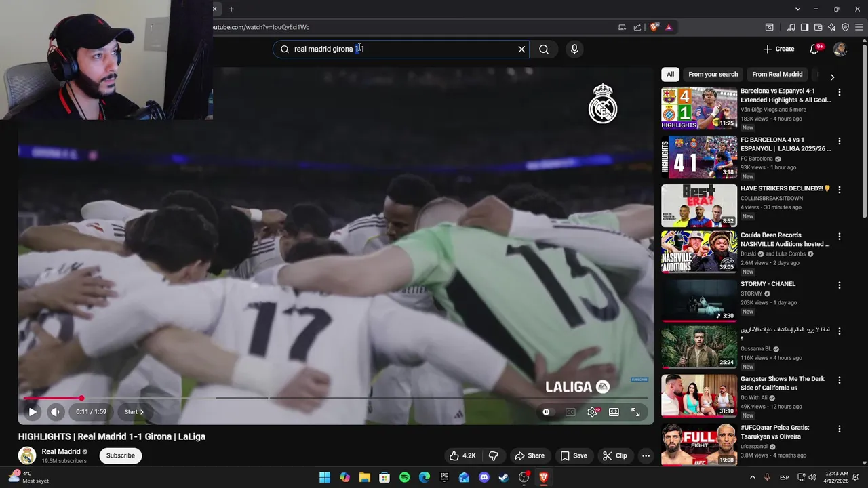The width and height of the screenshot is (868, 488).
Task: Select the From your search chip
Action: click(x=713, y=75)
